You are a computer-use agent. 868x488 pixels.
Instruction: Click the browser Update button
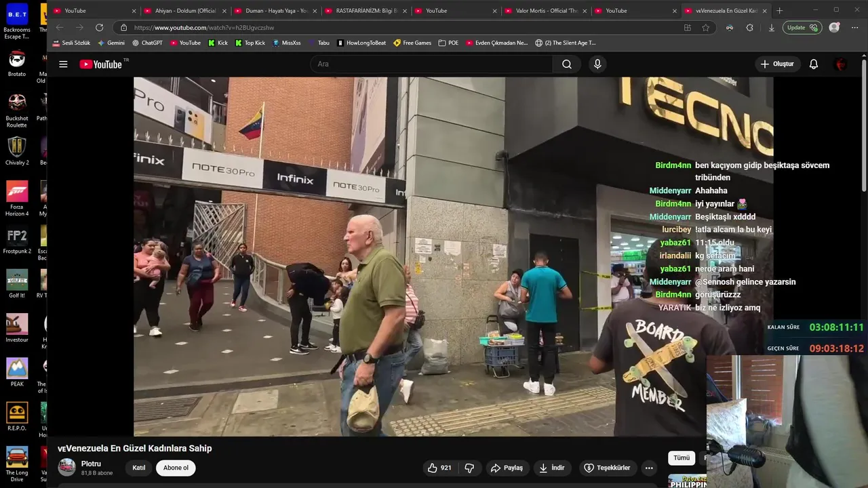pos(803,28)
